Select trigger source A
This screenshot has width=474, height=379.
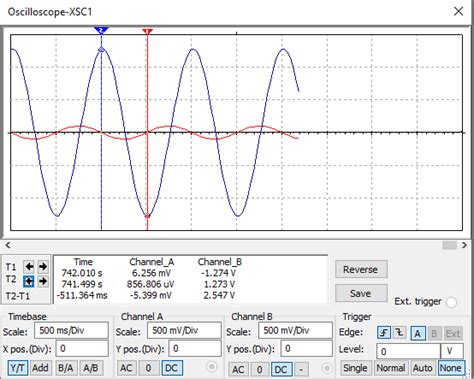click(x=418, y=333)
